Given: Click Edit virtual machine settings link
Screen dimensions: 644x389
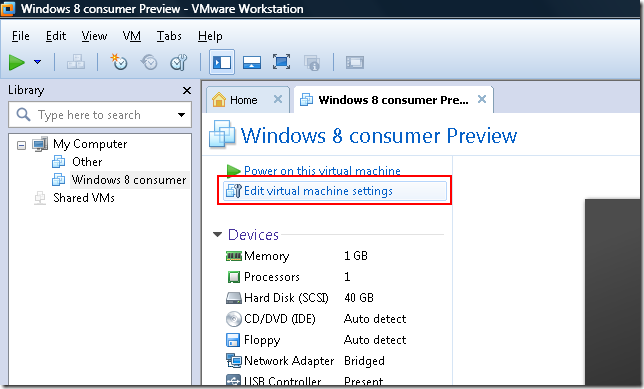Looking at the screenshot, I should click(x=318, y=191).
